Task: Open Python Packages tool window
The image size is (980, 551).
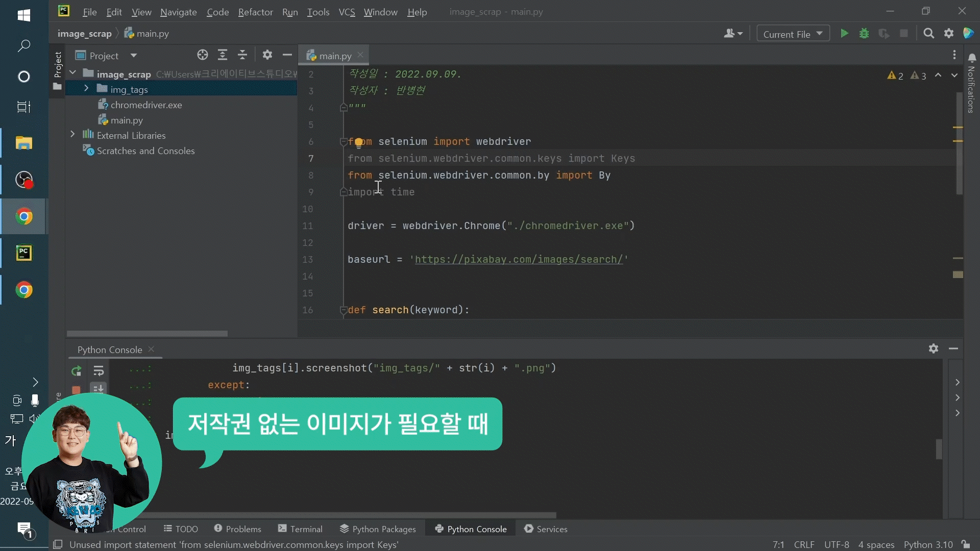Action: tap(378, 529)
